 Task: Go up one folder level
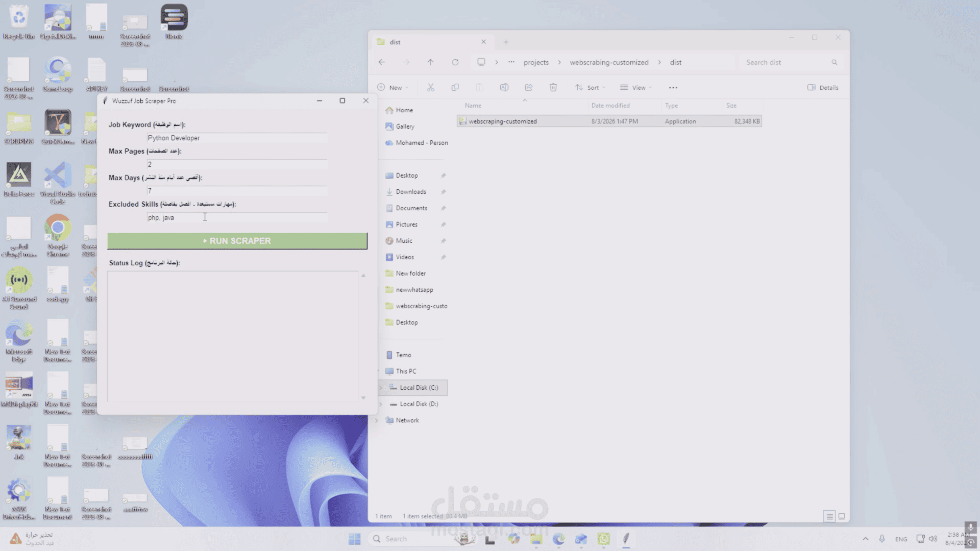pos(431,62)
